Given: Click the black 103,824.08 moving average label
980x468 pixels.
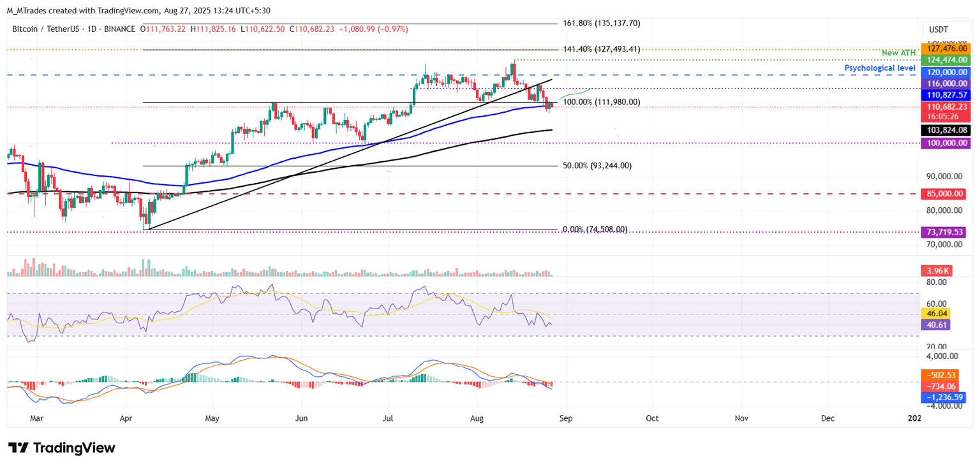Looking at the screenshot, I should [947, 130].
